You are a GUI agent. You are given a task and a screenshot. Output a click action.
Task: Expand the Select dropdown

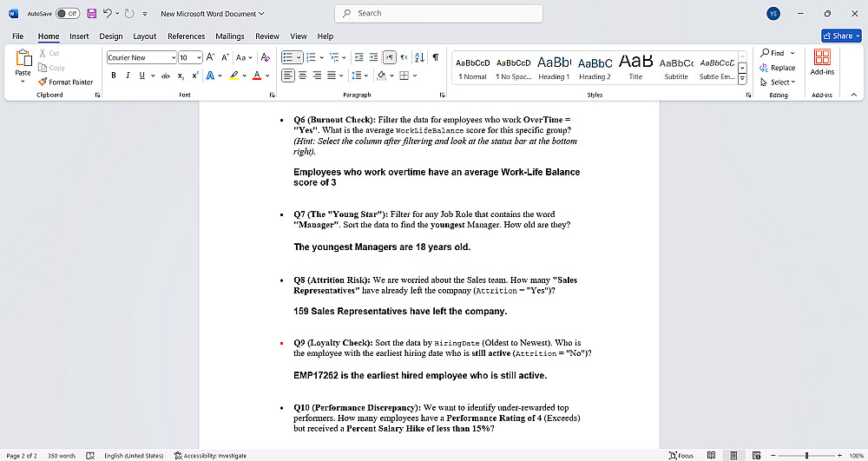[777, 82]
